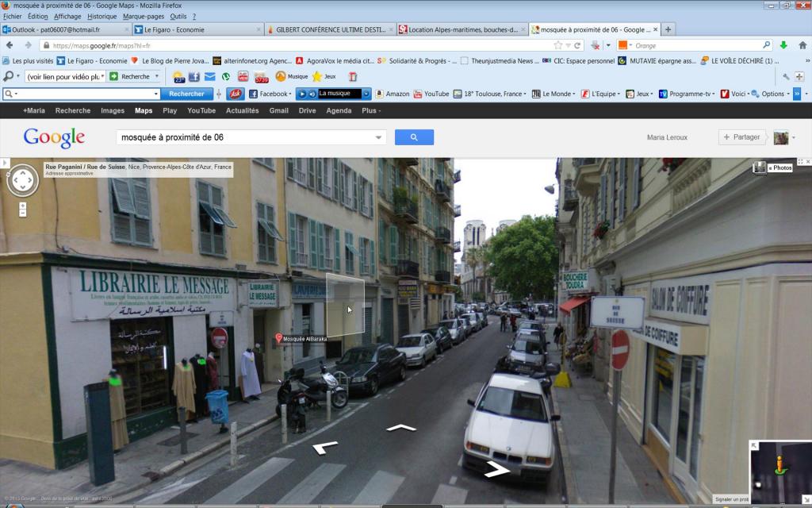812x508 pixels.
Task: Go back with the browser back arrow
Action: [10, 45]
